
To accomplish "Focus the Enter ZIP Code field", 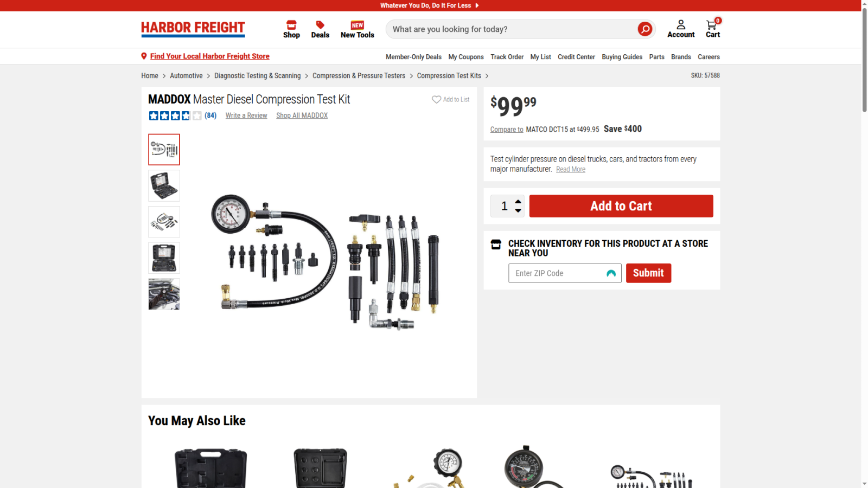I will click(565, 273).
